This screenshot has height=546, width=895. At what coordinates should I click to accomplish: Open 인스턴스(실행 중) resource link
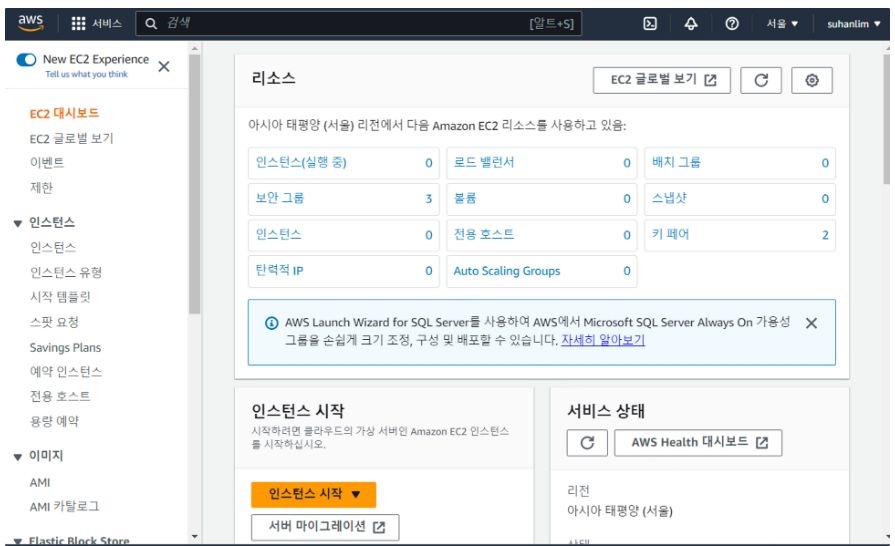pos(301,163)
